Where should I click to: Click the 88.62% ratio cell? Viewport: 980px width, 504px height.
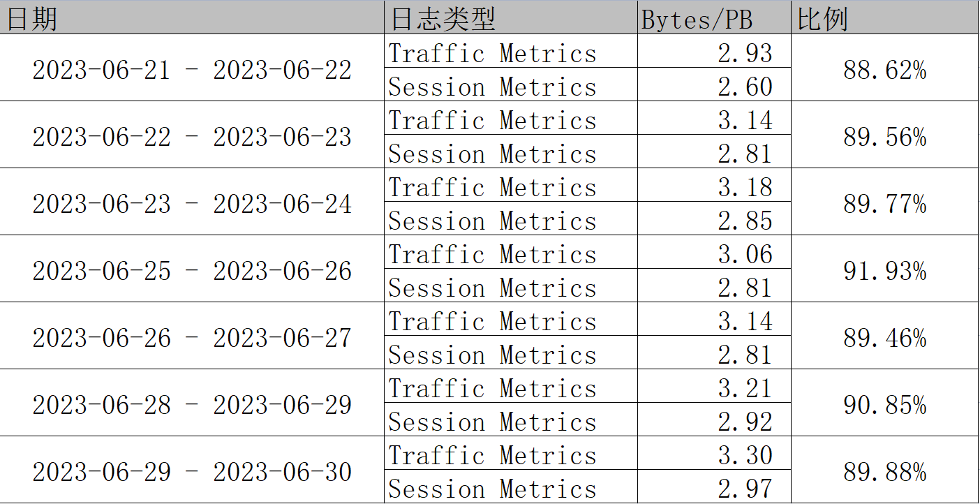(884, 70)
